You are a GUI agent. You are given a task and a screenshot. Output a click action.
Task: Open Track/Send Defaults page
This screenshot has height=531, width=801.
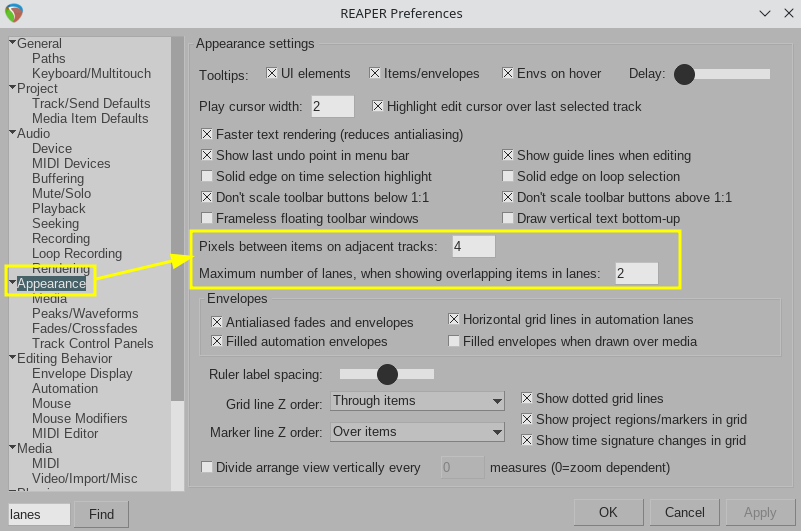tap(91, 103)
